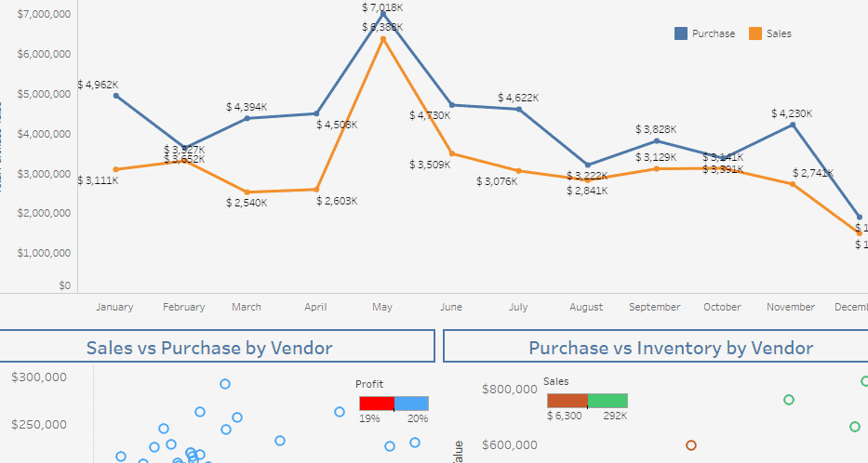
Task: Select the red Profit legend color block
Action: 377,403
